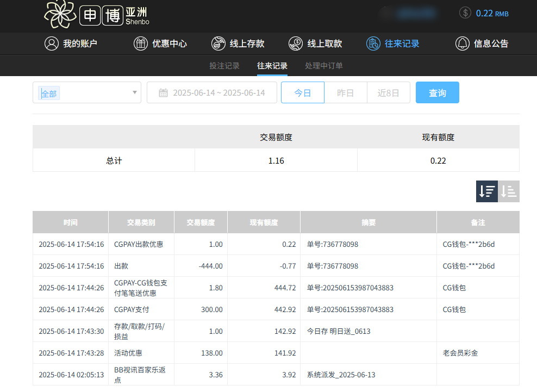This screenshot has height=392, width=537.
Task: Click the 线上存款 deposit headset icon
Action: click(x=218, y=43)
